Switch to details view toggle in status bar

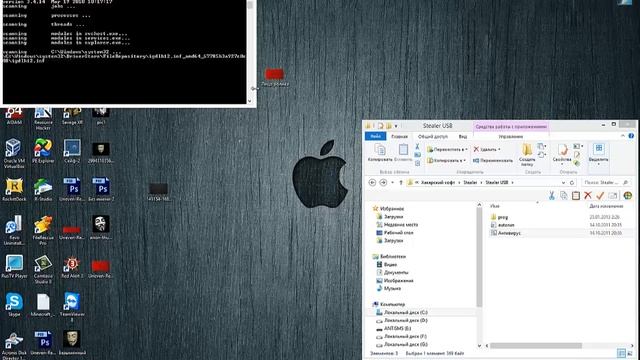(621, 353)
